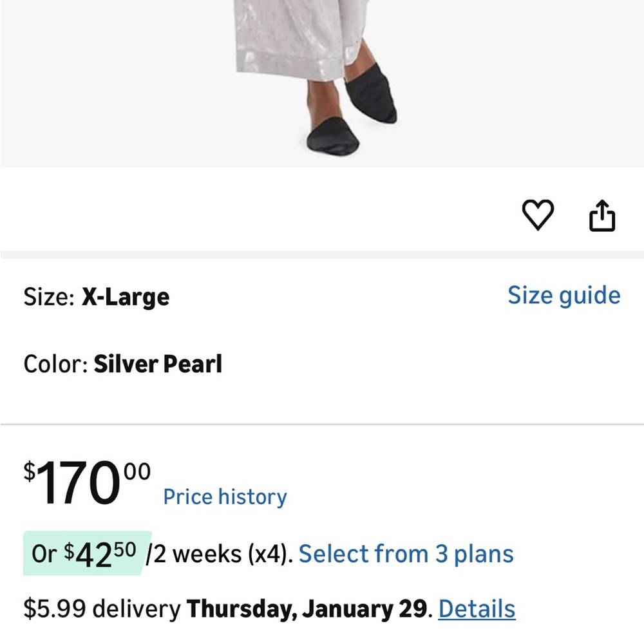This screenshot has height=644, width=644.
Task: Open Select from 3 plans link
Action: pos(406,554)
